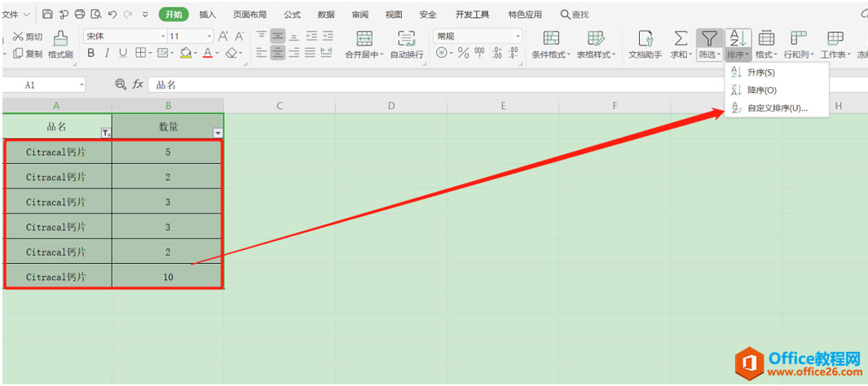Apply the red font color
Viewport: 868px width, 386px height.
coord(208,53)
